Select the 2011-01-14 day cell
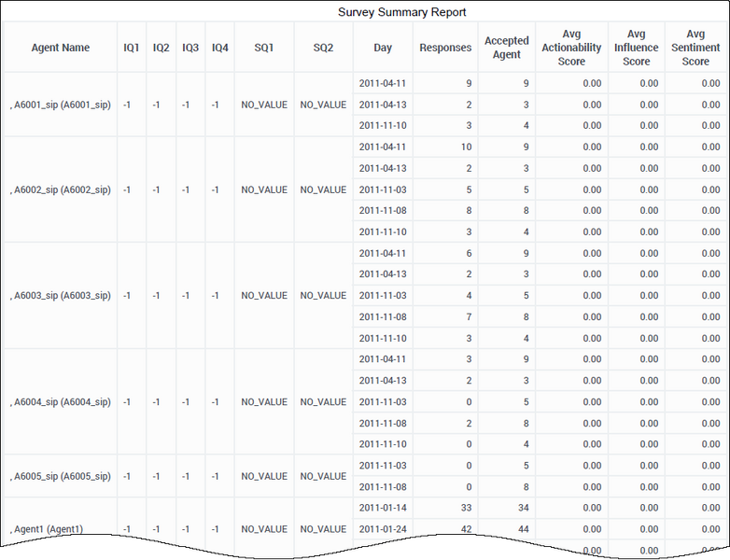This screenshot has height=560, width=730. click(x=383, y=508)
